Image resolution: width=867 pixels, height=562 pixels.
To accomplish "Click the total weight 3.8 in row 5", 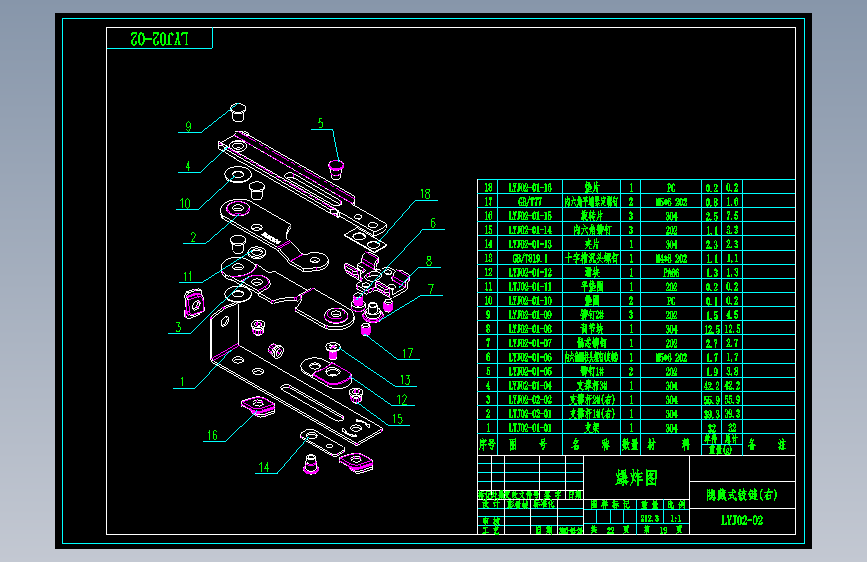I will tap(732, 371).
